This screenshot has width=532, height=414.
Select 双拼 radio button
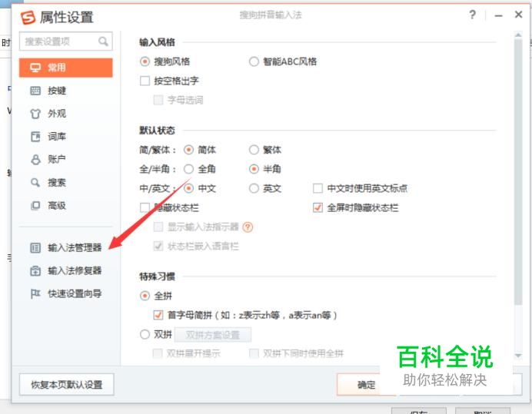(145, 334)
